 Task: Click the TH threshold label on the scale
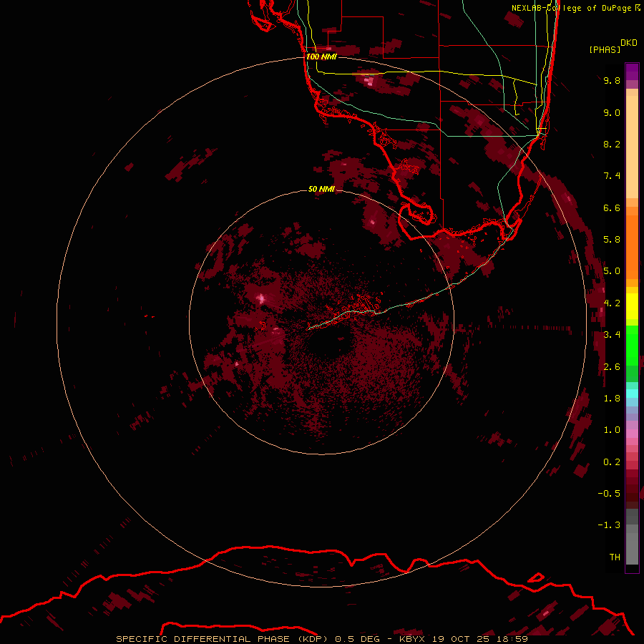point(615,557)
